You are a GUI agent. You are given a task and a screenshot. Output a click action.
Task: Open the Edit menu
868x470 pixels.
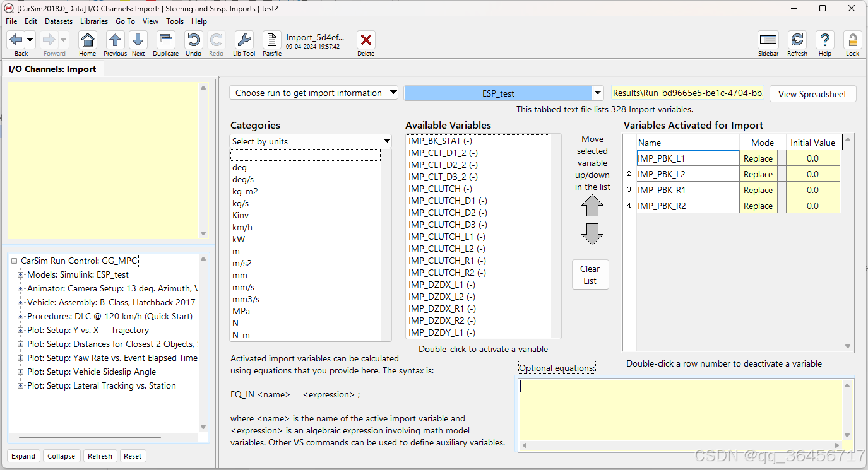pyautogui.click(x=31, y=21)
